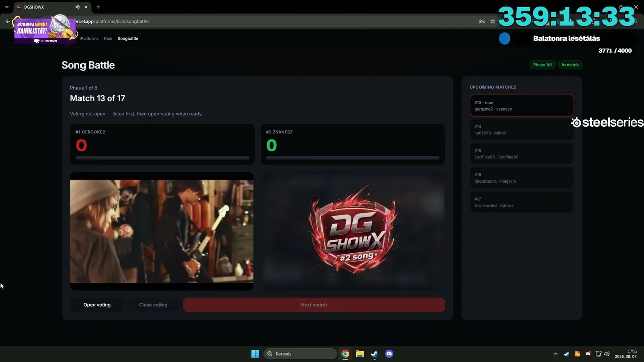Open Google Chrome from the taskbar
The width and height of the screenshot is (644, 362).
click(345, 354)
